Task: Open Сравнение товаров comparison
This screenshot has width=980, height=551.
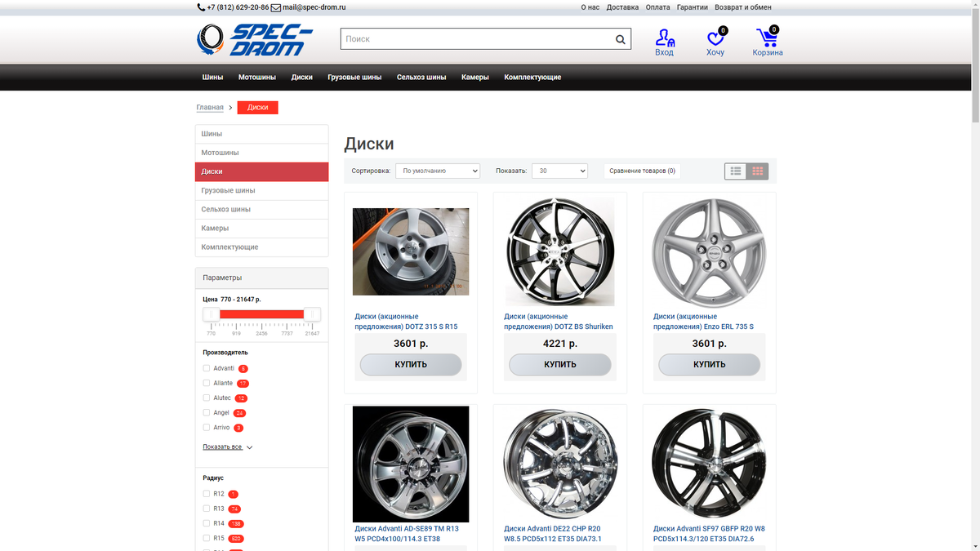Action: tap(642, 171)
